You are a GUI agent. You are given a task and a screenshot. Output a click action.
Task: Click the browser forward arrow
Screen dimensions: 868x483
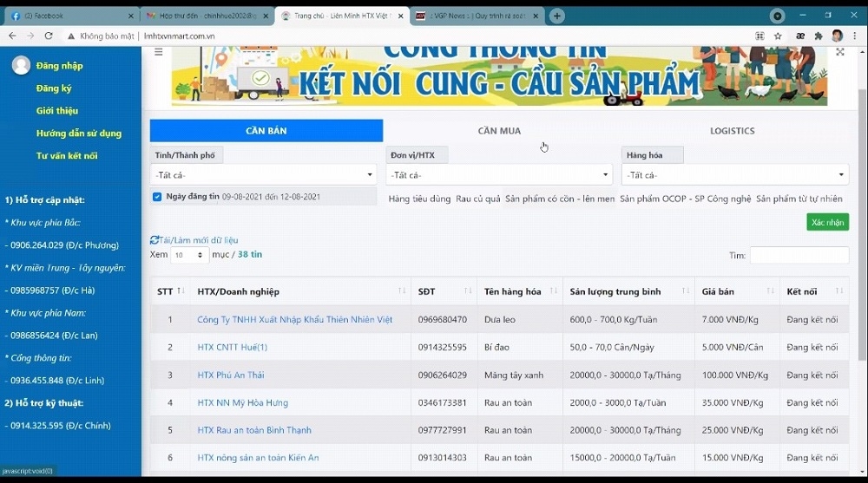(x=30, y=36)
